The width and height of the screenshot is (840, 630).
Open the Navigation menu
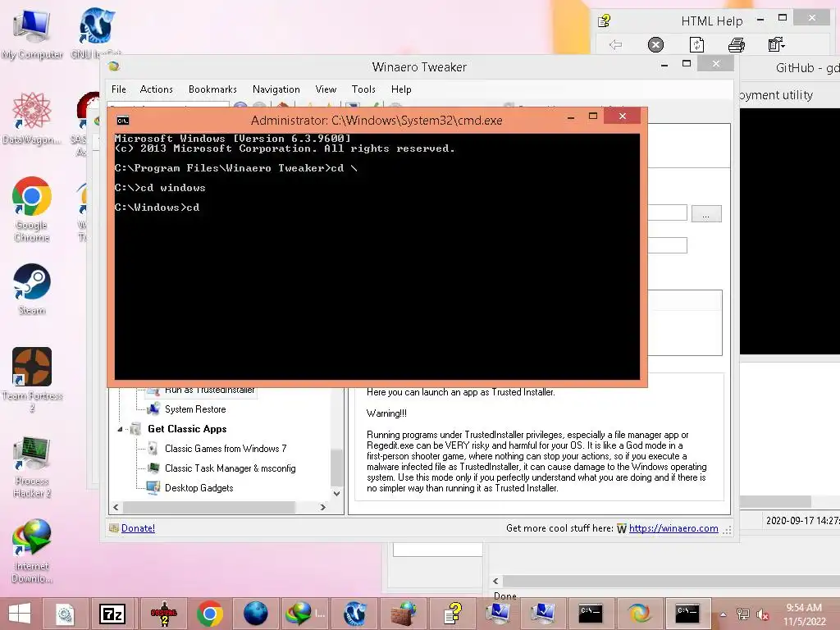pyautogui.click(x=276, y=89)
